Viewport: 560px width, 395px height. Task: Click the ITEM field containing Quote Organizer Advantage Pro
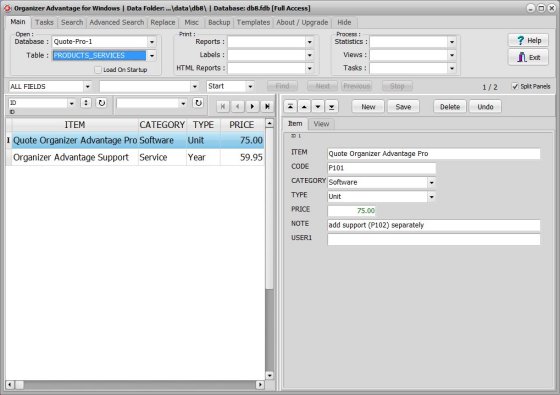(434, 154)
